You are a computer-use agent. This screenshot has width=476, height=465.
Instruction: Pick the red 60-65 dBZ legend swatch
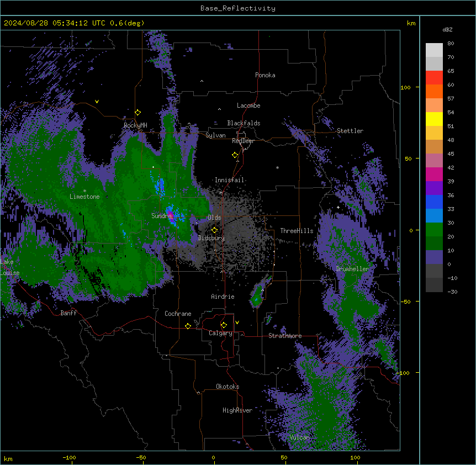point(434,78)
